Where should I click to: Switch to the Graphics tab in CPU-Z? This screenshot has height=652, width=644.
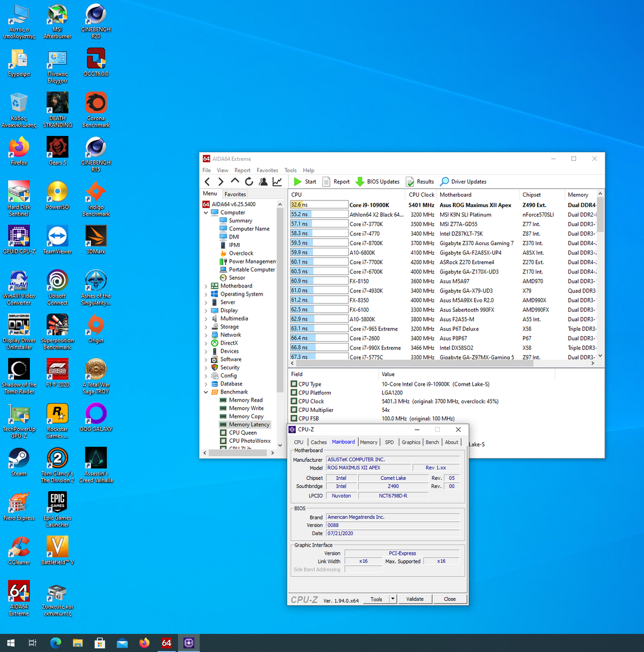click(411, 442)
